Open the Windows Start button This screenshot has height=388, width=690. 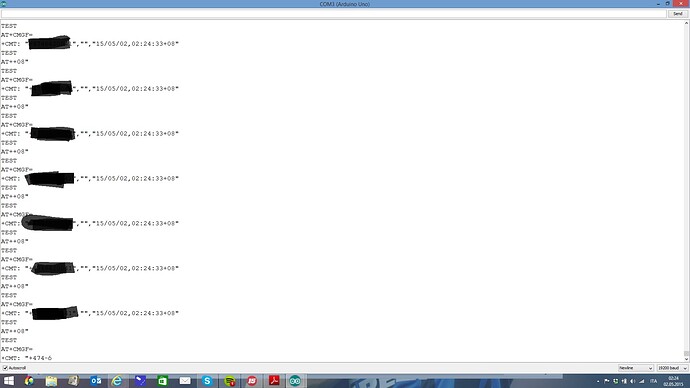click(x=8, y=381)
